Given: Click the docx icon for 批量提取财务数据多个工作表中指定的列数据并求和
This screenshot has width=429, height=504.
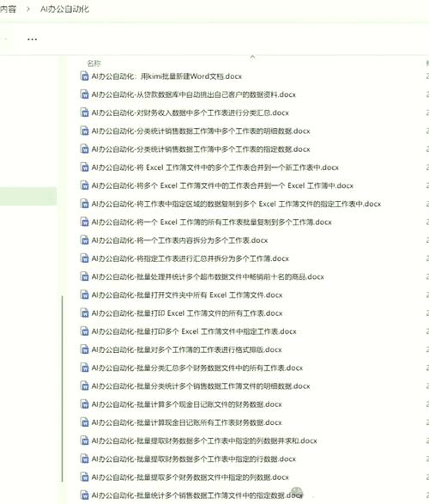Looking at the screenshot, I should click(84, 440).
